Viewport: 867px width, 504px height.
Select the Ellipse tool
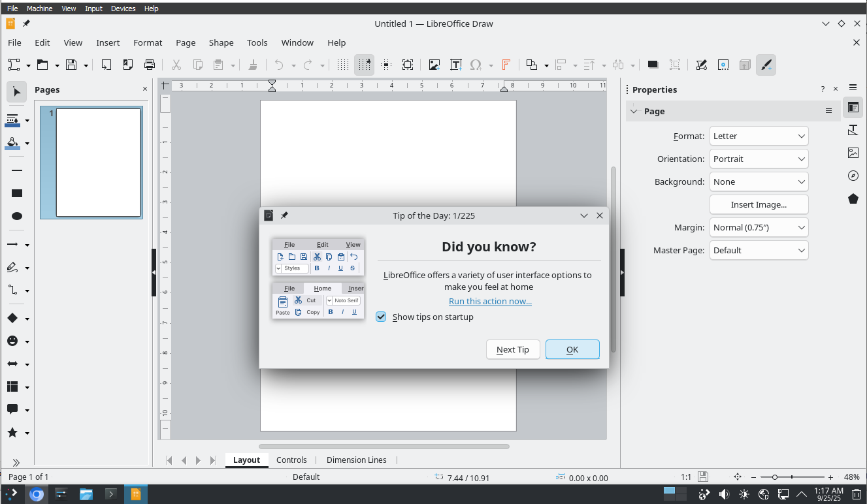[17, 216]
